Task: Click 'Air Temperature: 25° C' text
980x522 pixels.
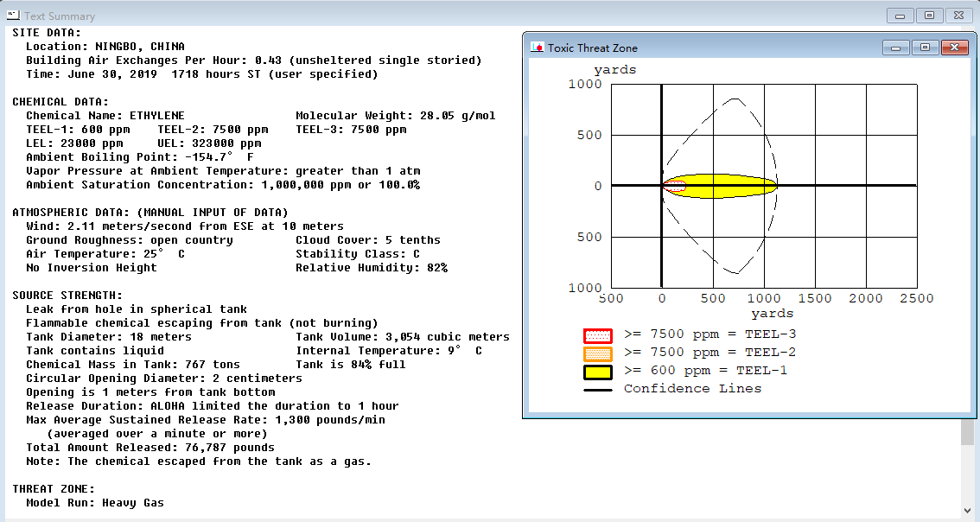Action: tap(105, 253)
